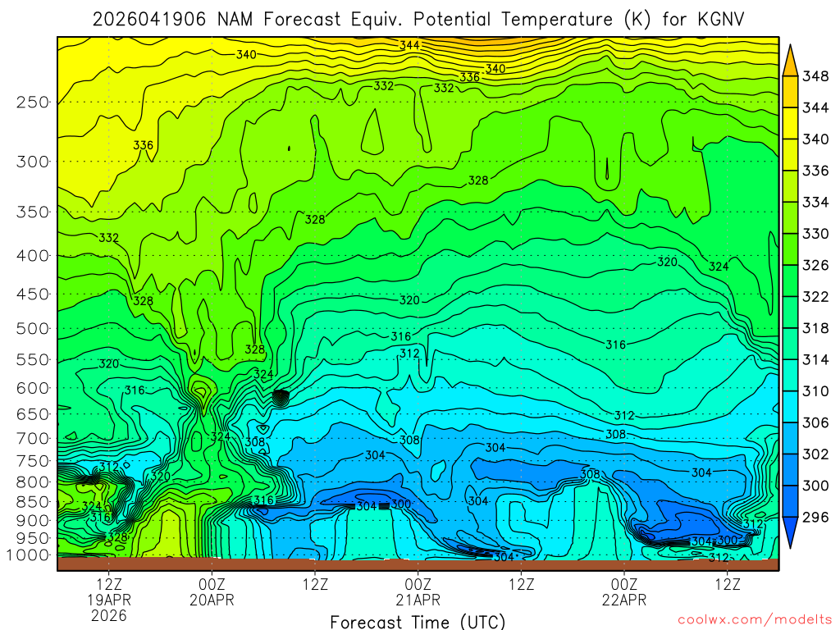Click the cyan colorbar segment between 306 and 310
This screenshot has width=840, height=630.
pos(790,407)
